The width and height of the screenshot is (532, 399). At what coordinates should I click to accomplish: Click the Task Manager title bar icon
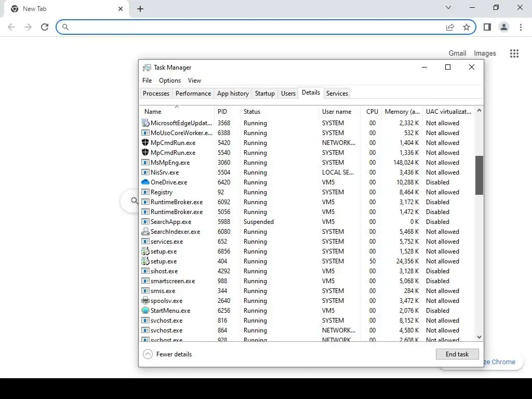click(x=147, y=68)
